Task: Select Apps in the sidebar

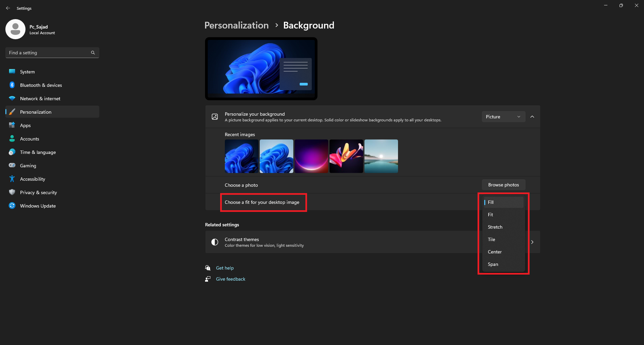Action: (x=52, y=125)
